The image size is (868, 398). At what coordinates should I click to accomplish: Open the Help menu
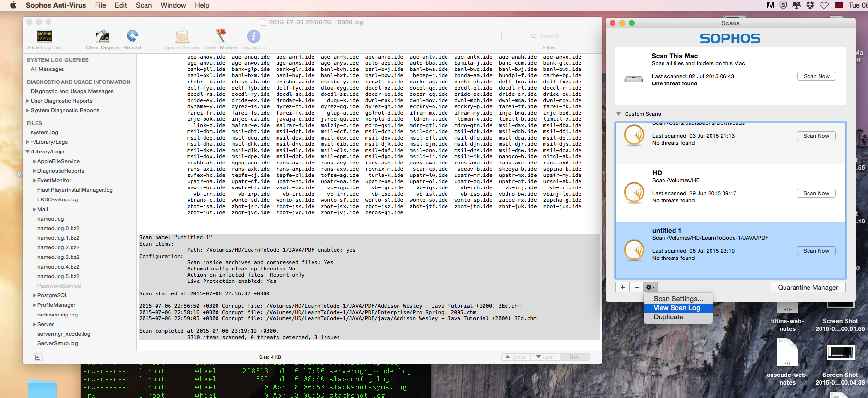coord(202,5)
